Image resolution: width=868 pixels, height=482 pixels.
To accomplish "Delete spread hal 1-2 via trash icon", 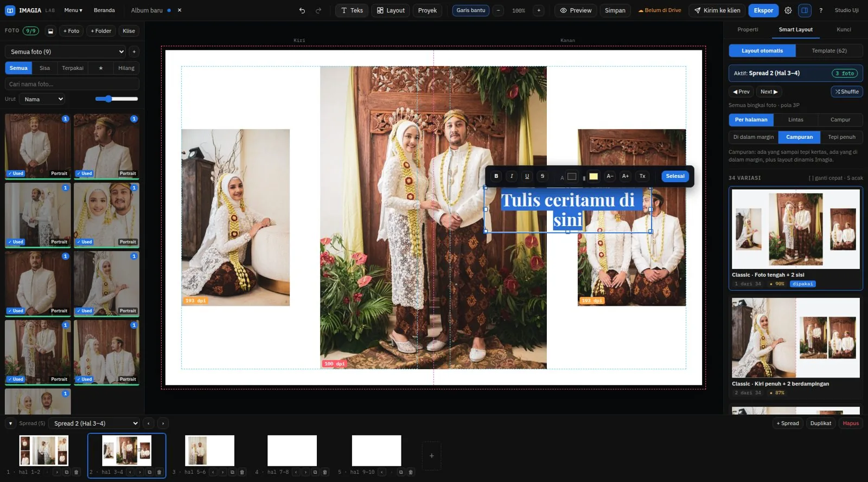I will (x=76, y=472).
